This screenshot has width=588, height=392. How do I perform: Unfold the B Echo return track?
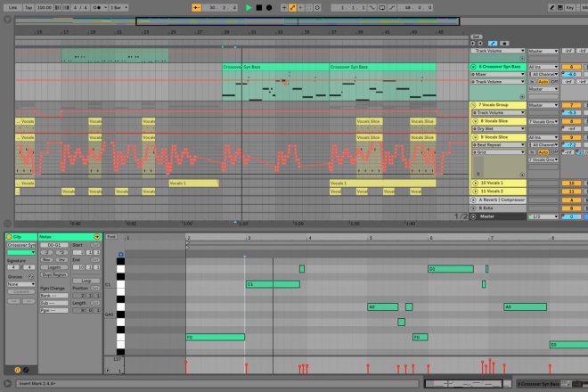pos(473,208)
